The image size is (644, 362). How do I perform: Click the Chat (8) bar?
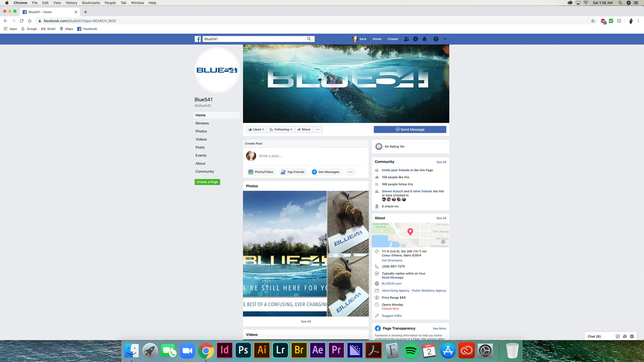tap(594, 337)
